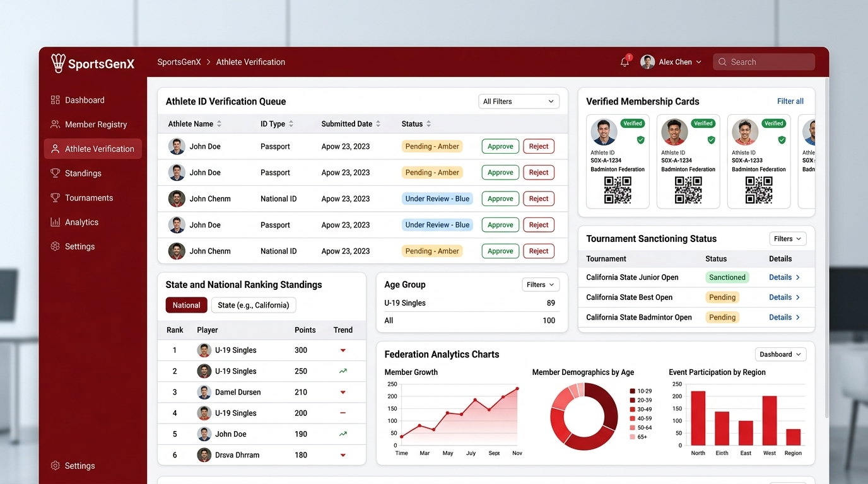Image resolution: width=868 pixels, height=484 pixels.
Task: Click the 10-29 legend color swatch
Action: tap(632, 391)
